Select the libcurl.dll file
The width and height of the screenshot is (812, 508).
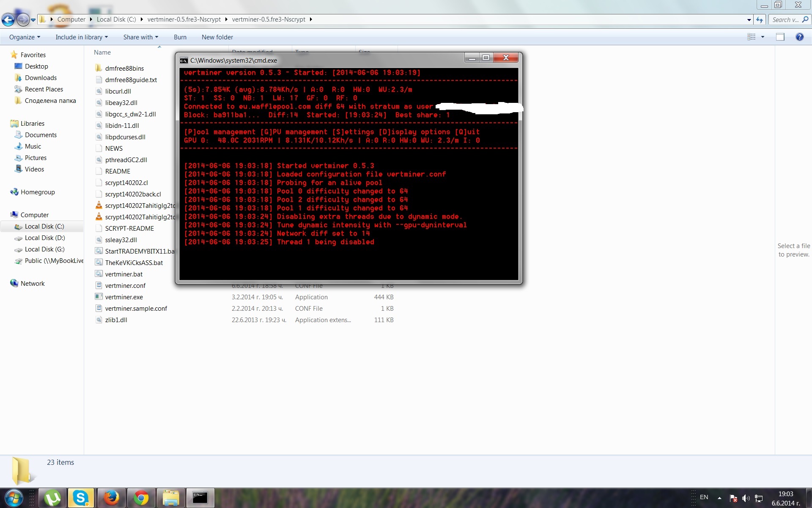point(118,91)
